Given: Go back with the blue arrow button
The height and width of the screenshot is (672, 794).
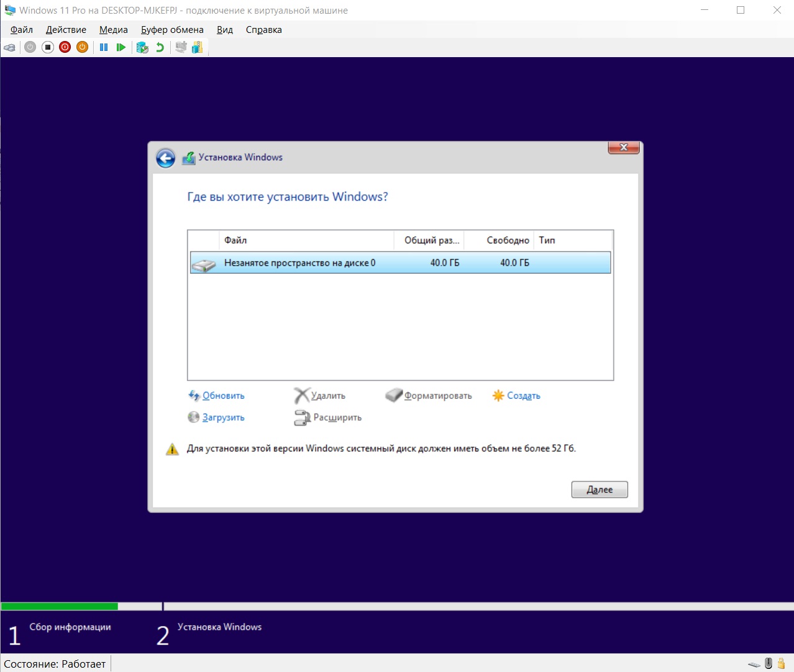Looking at the screenshot, I should [165, 158].
